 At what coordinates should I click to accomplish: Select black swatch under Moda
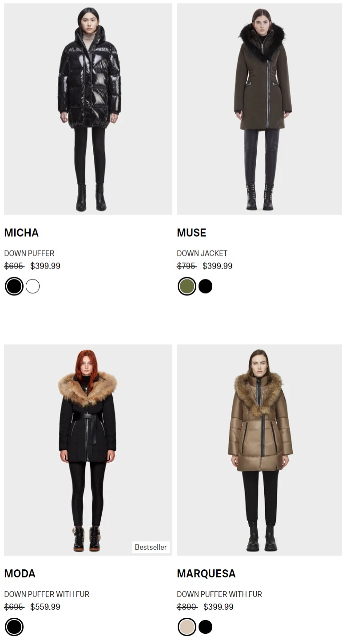point(14,627)
